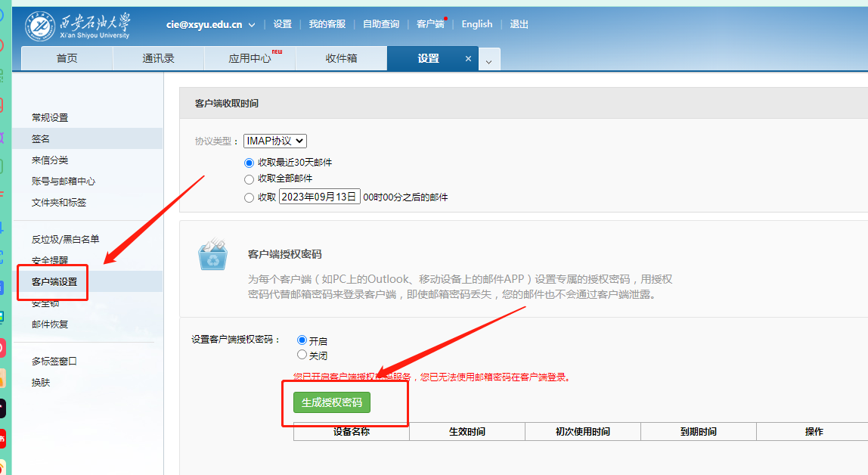Click the 客户端授权密码 heading text
Viewport: 868px width, 475px height.
coord(284,254)
